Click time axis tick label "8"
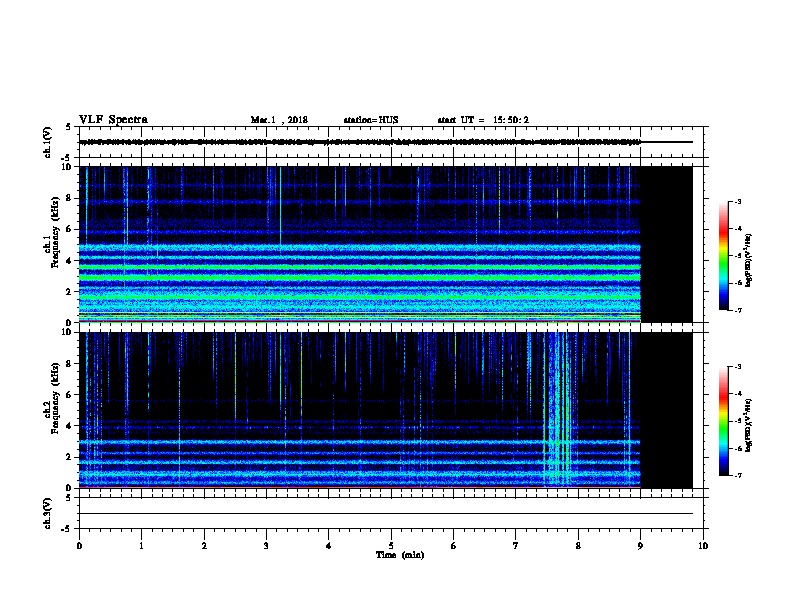Screen dimensions: 792x612 (x=578, y=546)
